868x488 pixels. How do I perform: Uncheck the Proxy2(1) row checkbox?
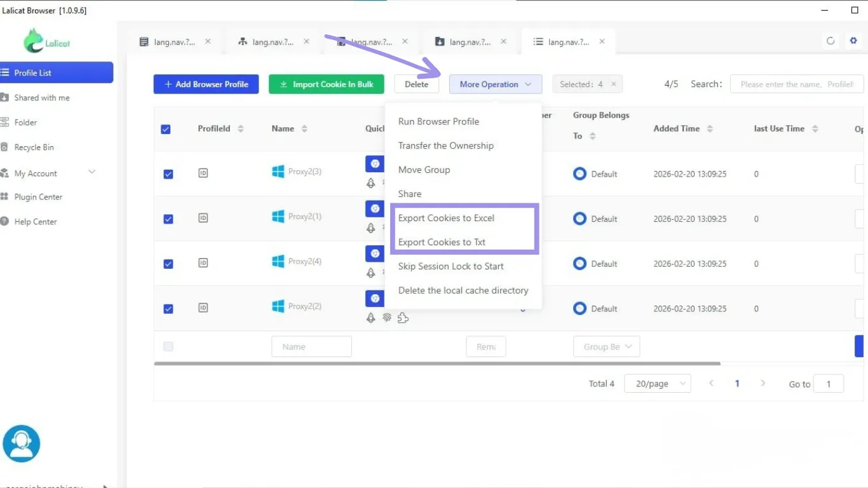pyautogui.click(x=168, y=219)
